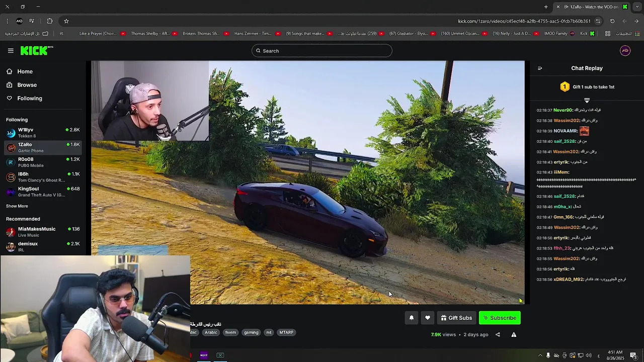Image resolution: width=644 pixels, height=362 pixels.
Task: Click the share icon next to 2 days ago
Action: tap(498, 334)
